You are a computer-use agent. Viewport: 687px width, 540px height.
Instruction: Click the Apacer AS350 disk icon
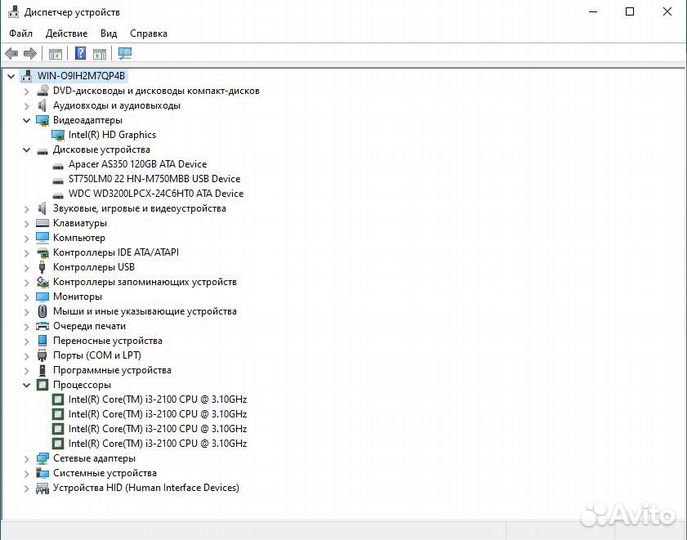(x=58, y=166)
